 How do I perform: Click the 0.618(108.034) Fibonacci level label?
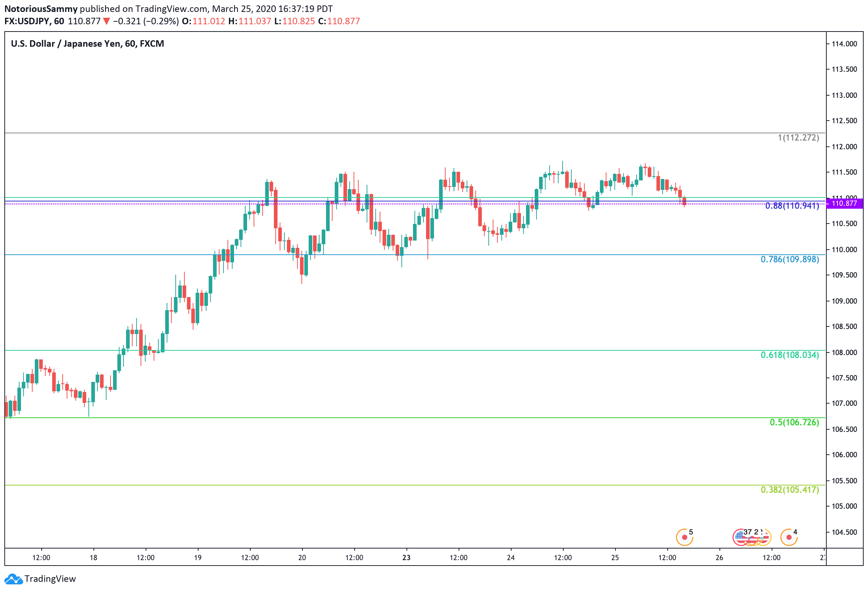pyautogui.click(x=789, y=355)
